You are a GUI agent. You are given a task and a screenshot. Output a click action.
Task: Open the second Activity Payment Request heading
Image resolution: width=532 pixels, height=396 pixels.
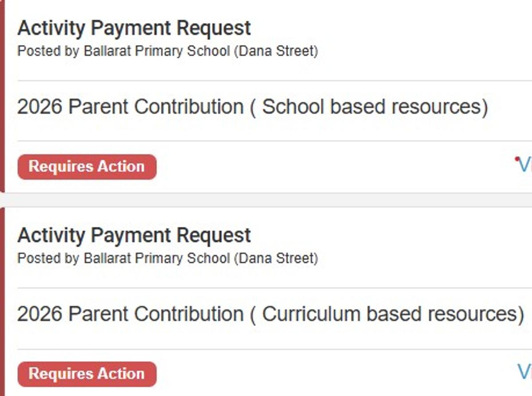click(134, 235)
